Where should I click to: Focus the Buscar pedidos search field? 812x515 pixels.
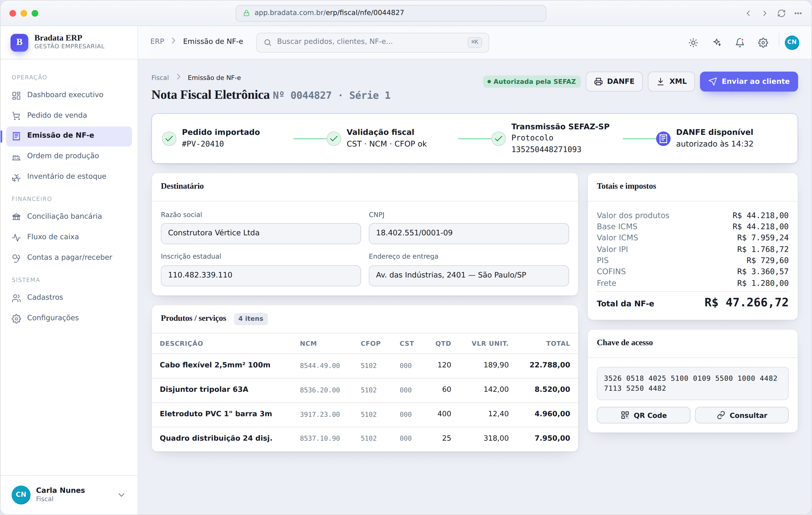pos(372,42)
